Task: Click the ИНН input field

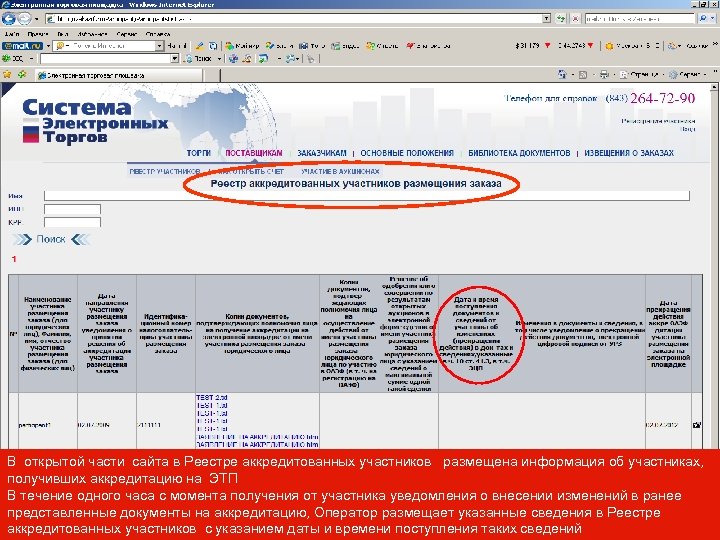Action: tap(72, 209)
